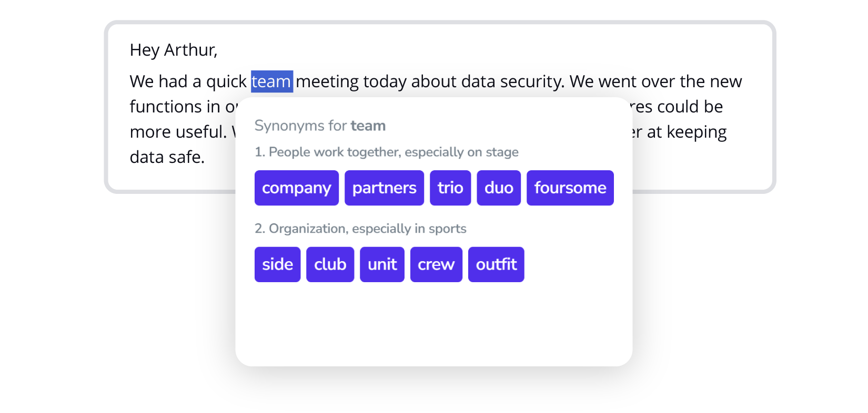This screenshot has height=413, width=868.
Task: Click the word 'meeting' in the message
Action: [327, 81]
